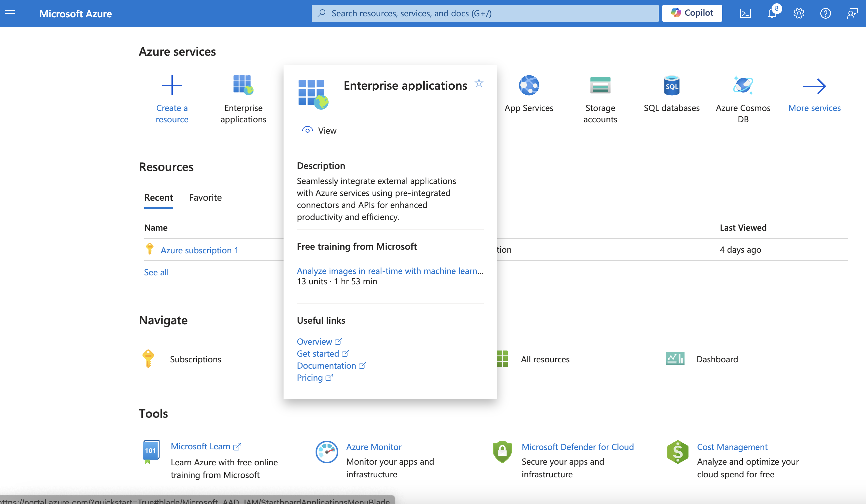Open Microsoft Learn link
The height and width of the screenshot is (504, 866).
(x=206, y=446)
